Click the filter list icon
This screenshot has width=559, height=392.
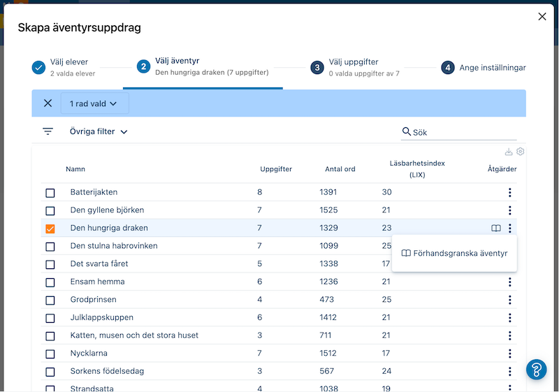pyautogui.click(x=48, y=131)
